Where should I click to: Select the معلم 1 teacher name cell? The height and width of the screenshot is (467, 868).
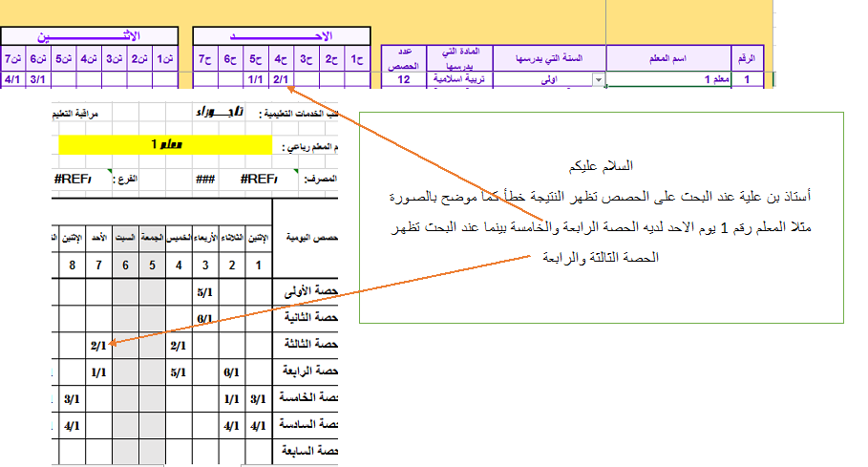(x=668, y=81)
